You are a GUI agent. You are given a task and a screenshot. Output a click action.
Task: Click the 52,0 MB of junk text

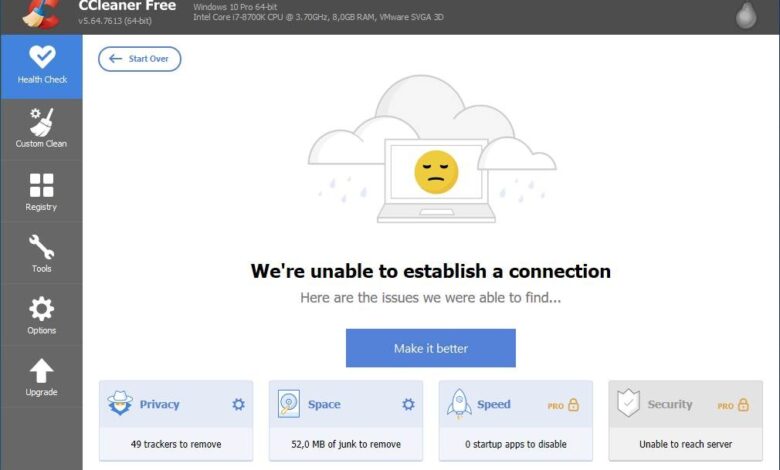pos(346,444)
